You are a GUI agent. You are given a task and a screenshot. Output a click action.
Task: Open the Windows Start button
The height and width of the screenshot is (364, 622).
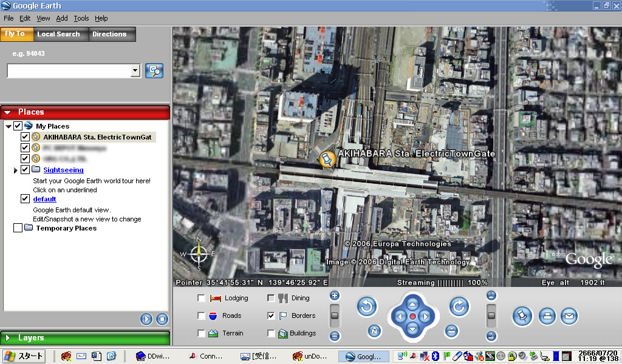23,356
